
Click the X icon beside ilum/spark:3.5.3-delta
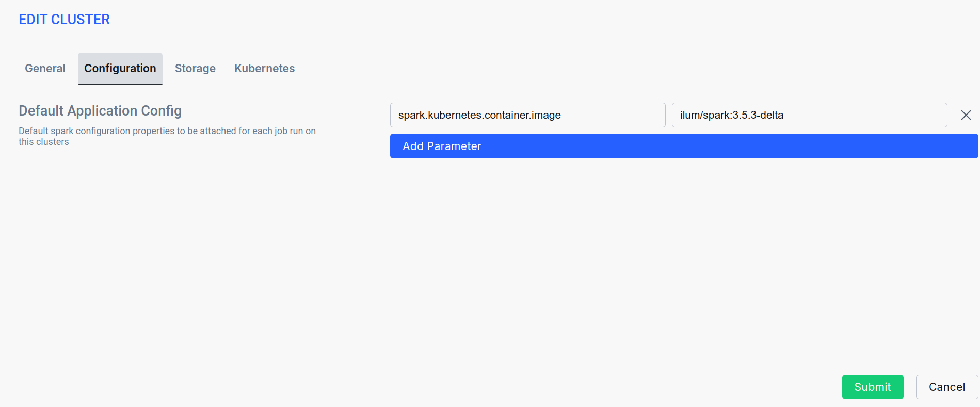(966, 115)
